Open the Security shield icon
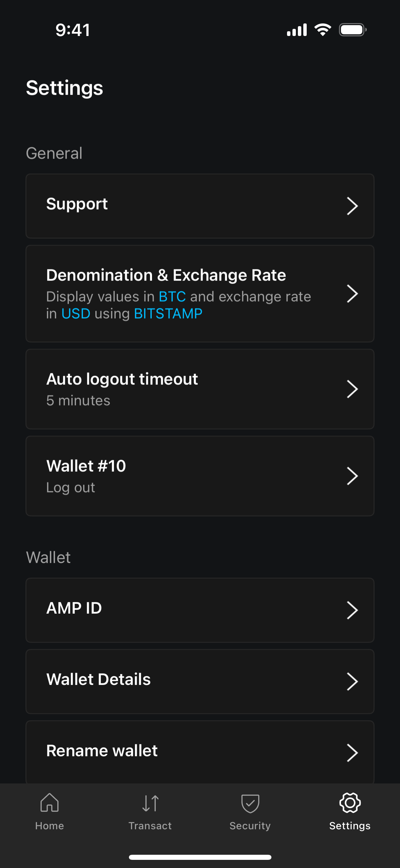 pyautogui.click(x=250, y=803)
